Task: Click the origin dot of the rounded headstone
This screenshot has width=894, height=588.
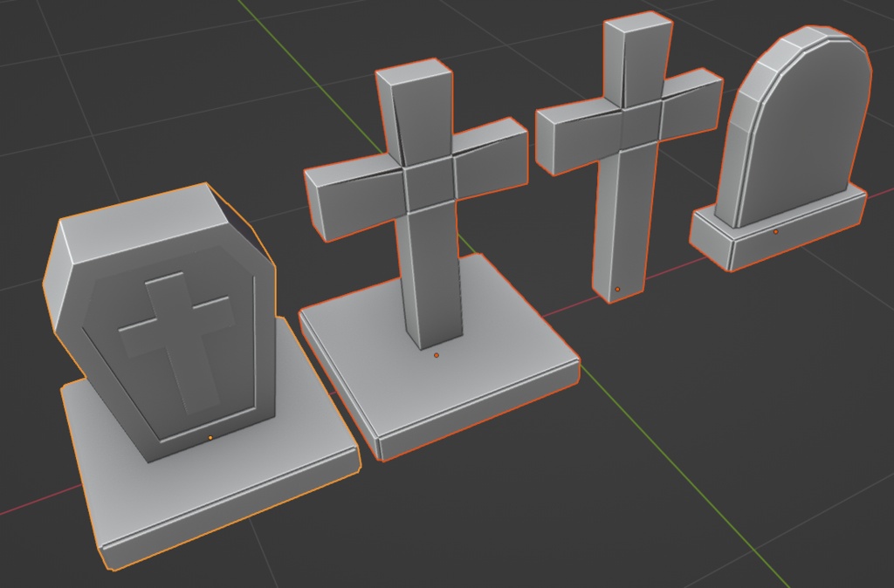Action: (x=775, y=232)
